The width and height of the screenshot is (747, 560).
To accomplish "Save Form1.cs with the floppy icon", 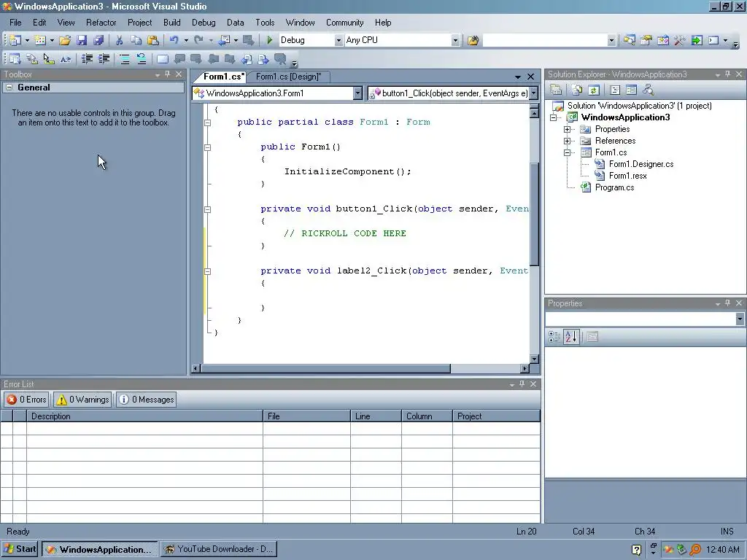I will tap(82, 41).
